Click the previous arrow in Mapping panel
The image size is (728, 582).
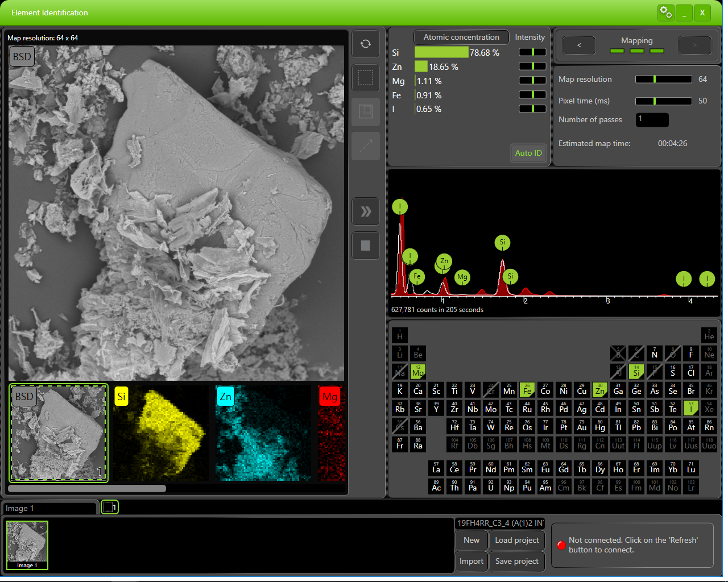[579, 45]
